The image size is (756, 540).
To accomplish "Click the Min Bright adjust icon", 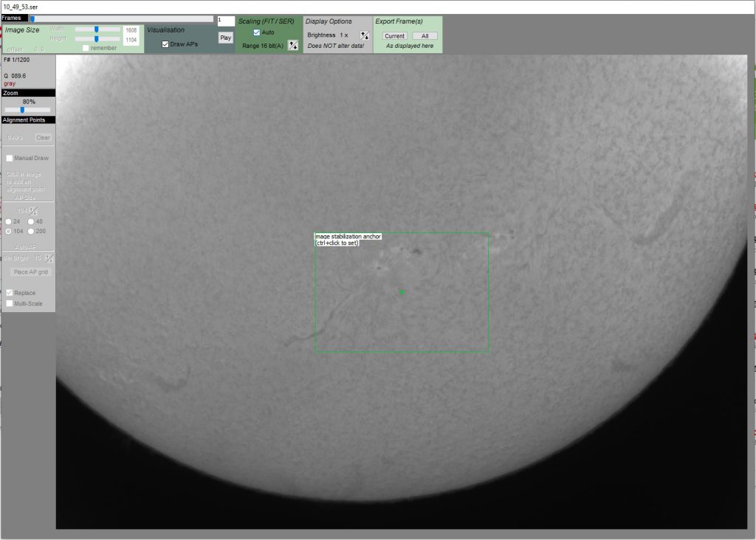I will pos(49,258).
